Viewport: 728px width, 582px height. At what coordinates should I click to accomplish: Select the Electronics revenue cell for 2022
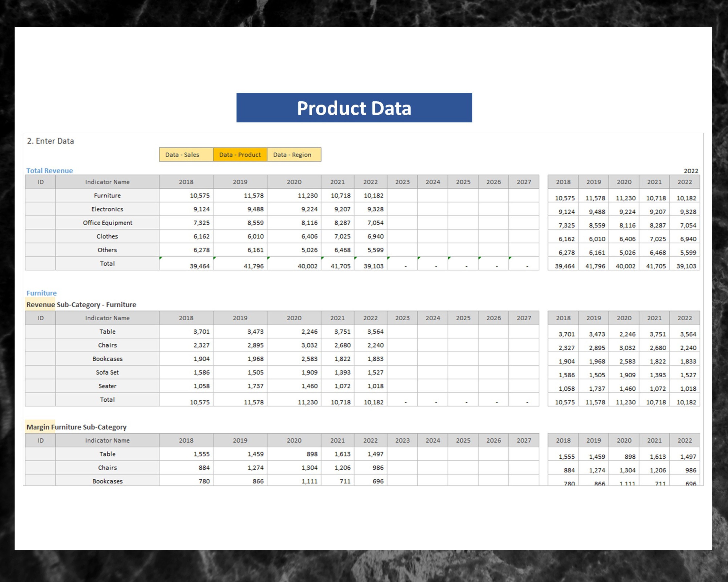370,209
